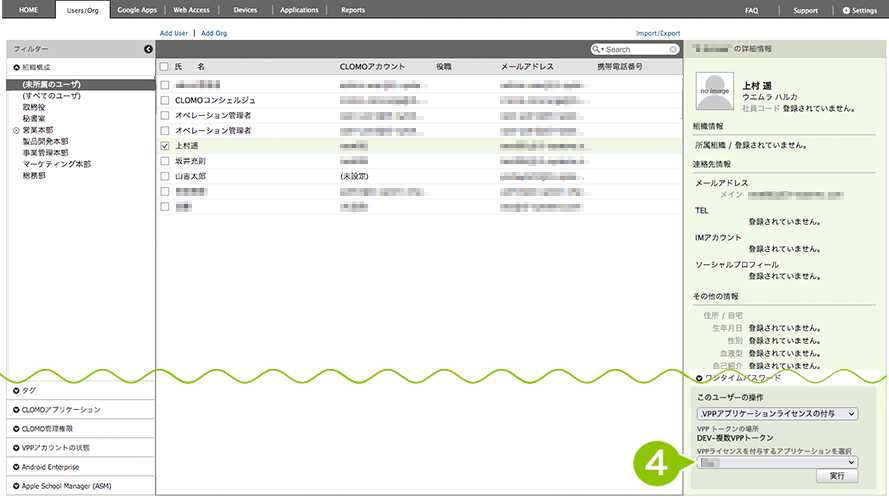Click the Add User link

tap(174, 33)
